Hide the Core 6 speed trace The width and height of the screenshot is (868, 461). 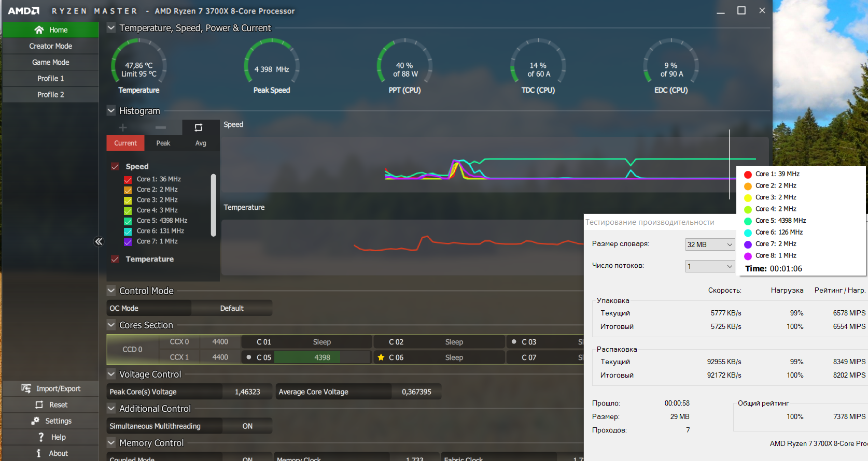point(128,232)
